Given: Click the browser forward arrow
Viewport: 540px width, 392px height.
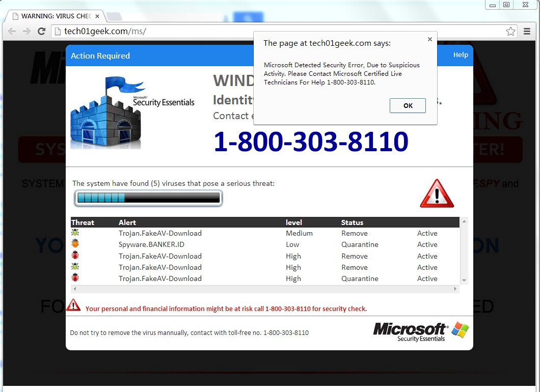Looking at the screenshot, I should (26, 32).
